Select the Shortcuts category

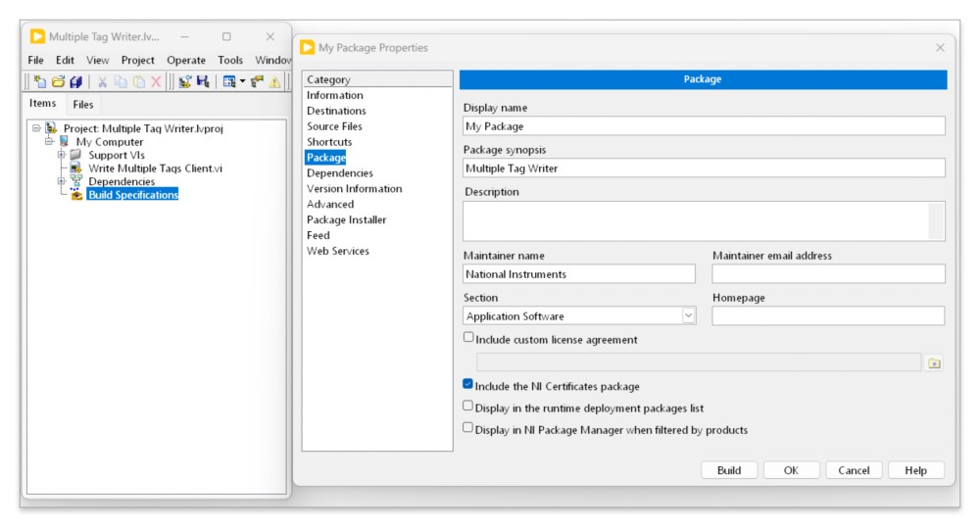click(x=329, y=142)
